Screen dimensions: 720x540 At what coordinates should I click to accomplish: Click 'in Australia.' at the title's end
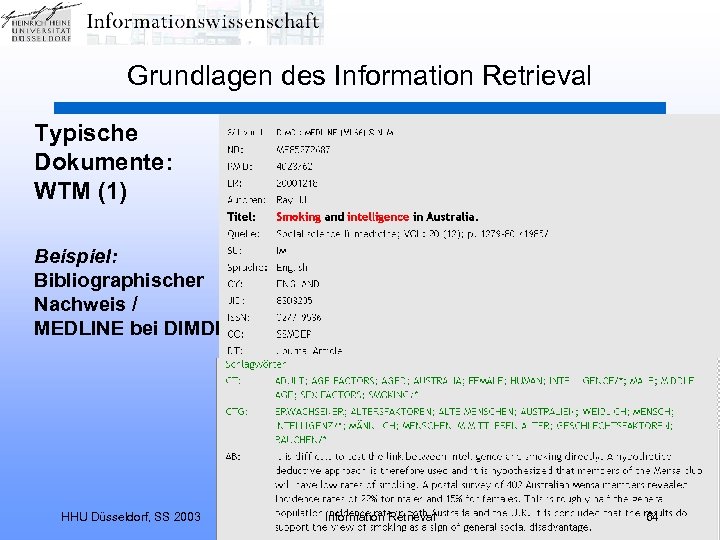click(x=445, y=217)
